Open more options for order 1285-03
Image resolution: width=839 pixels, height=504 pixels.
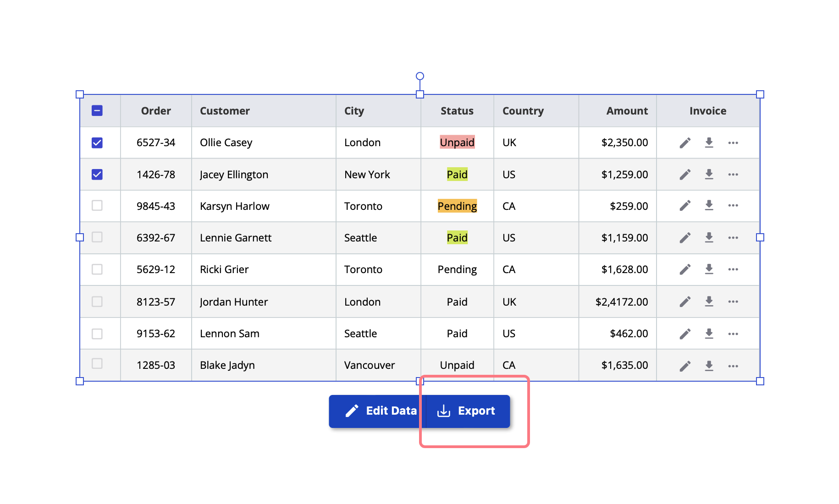(733, 365)
